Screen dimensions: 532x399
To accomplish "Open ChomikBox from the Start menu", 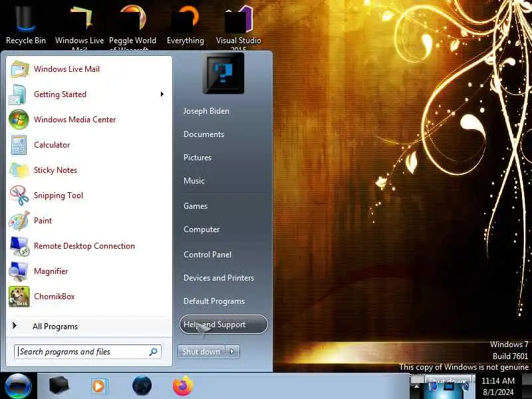I will (89, 297).
